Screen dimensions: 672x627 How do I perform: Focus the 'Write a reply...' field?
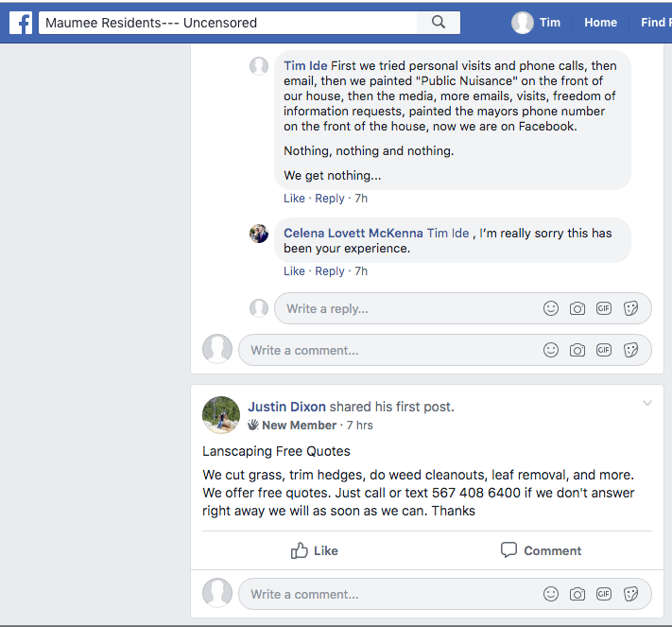[406, 308]
